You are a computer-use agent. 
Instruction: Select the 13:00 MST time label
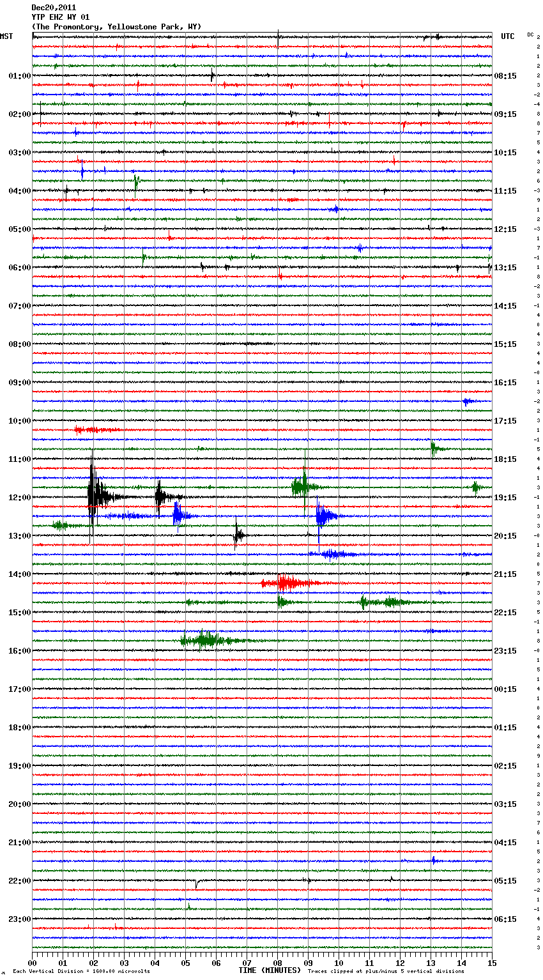(20, 536)
